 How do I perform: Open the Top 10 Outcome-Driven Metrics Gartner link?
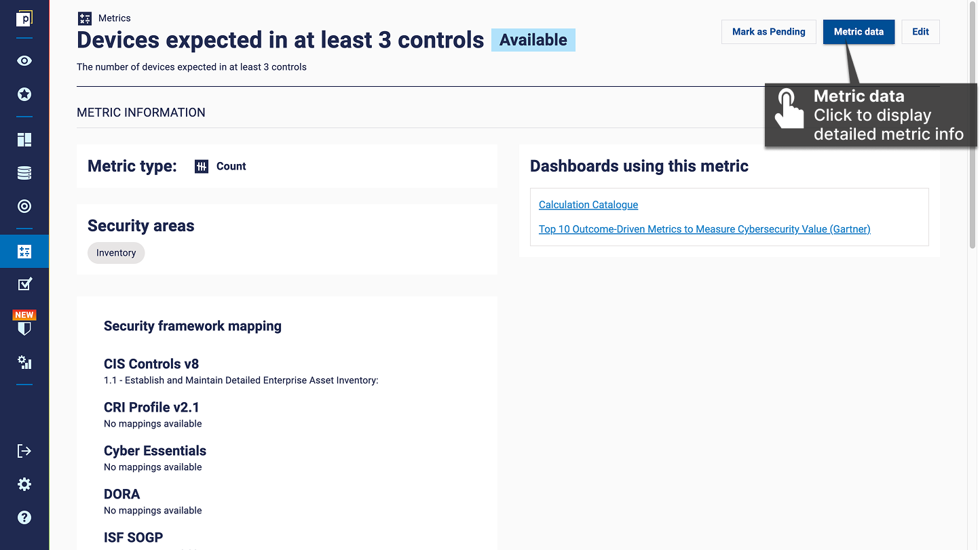(x=704, y=229)
